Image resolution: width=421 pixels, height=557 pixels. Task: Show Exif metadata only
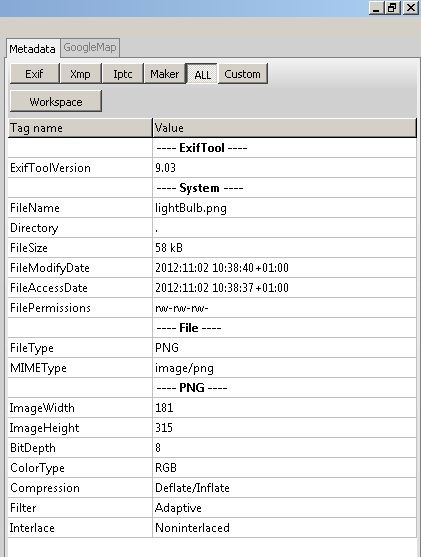click(34, 74)
